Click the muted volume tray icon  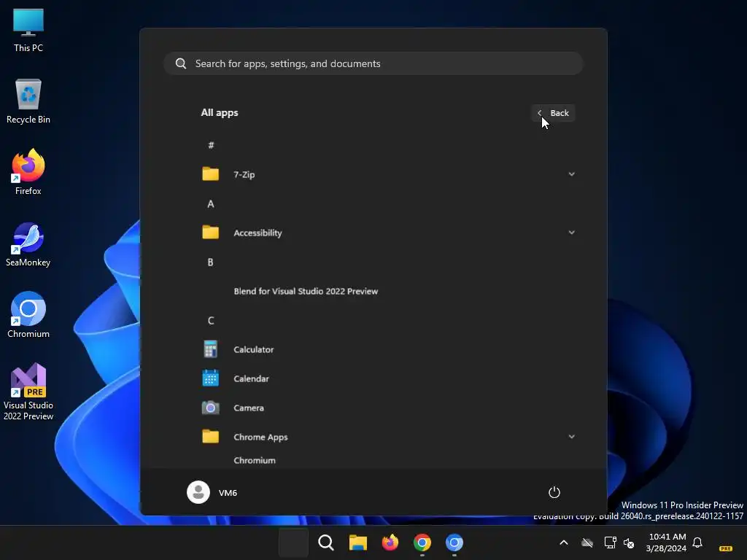pos(629,542)
